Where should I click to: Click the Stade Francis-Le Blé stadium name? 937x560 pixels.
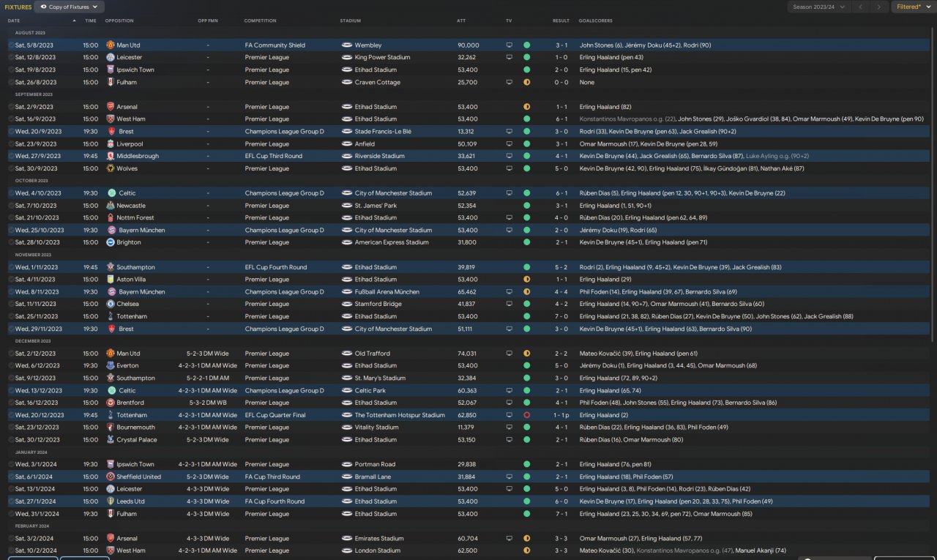(383, 132)
